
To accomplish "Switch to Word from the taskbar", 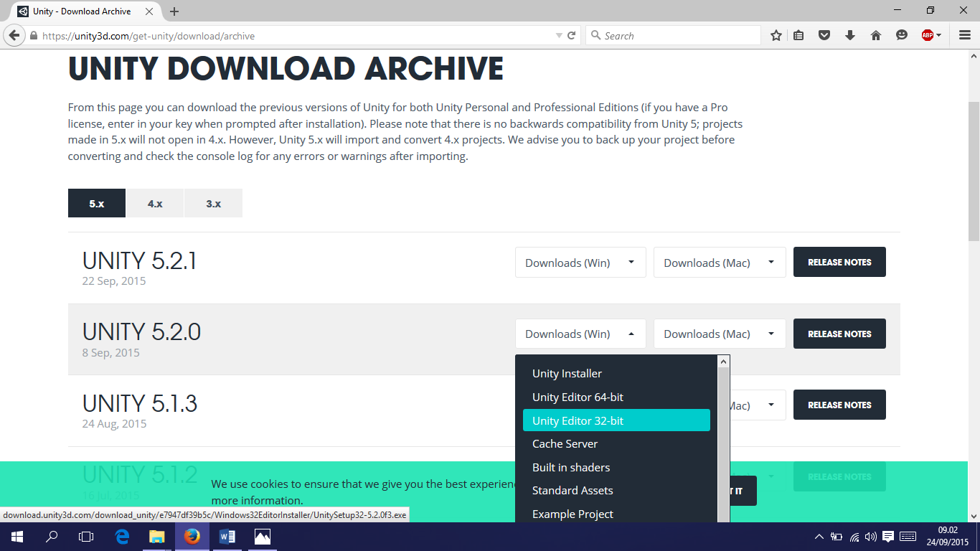I will [227, 537].
